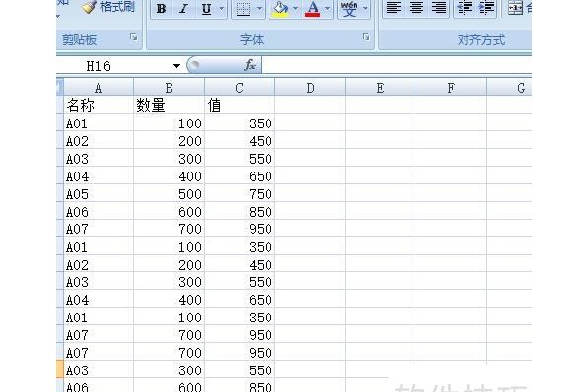Increase indent with the right-arrow indent icon
Viewport: 588px width, 392px height.
pos(486,8)
